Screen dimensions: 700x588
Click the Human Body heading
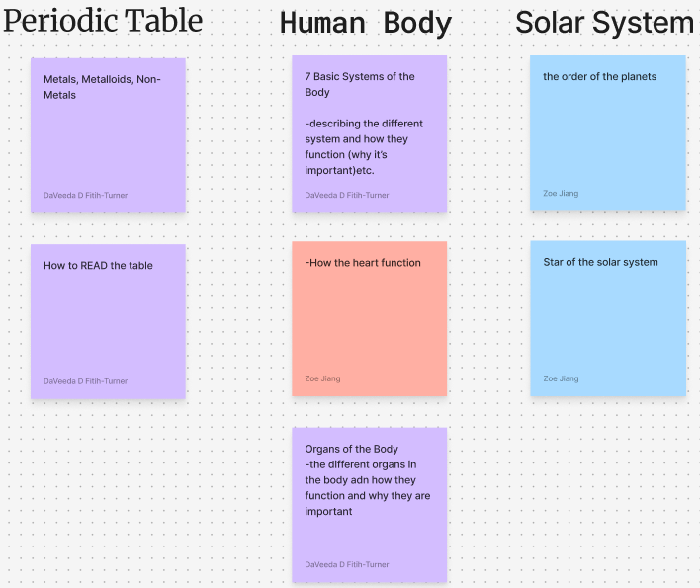click(x=366, y=24)
